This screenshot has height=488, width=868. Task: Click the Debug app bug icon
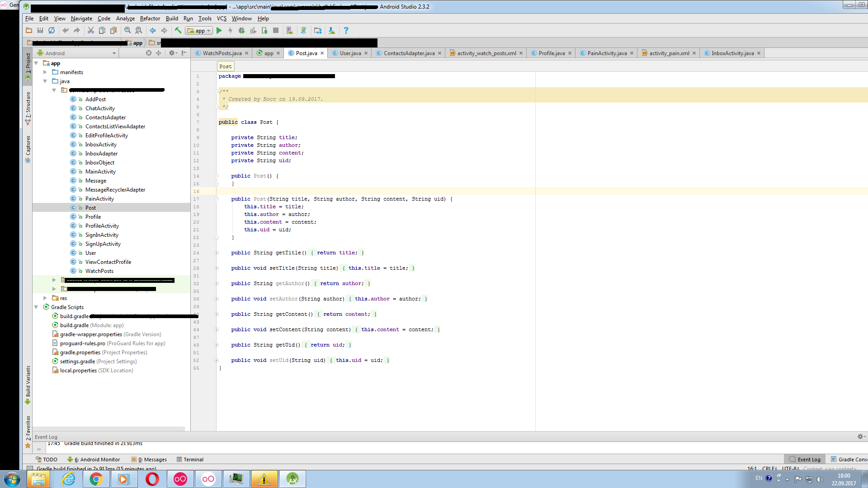[x=242, y=30]
